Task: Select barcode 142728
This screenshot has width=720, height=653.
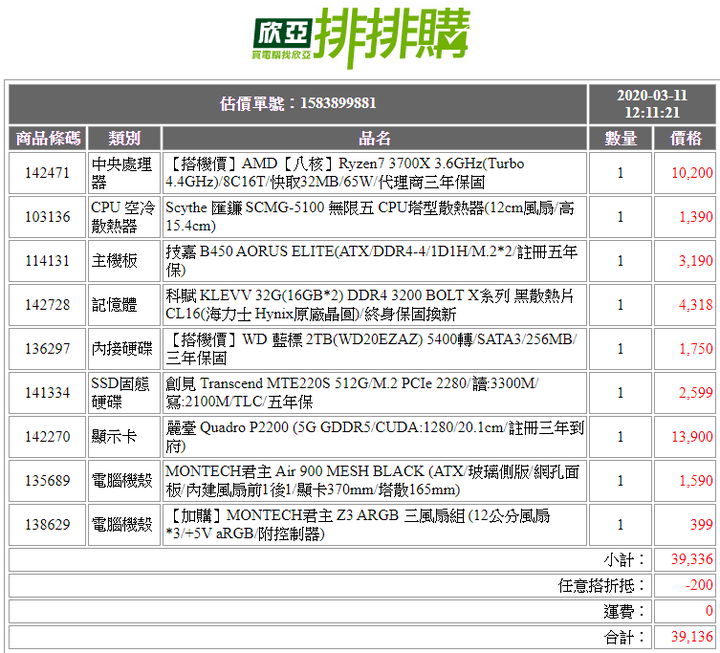Action: coord(47,305)
